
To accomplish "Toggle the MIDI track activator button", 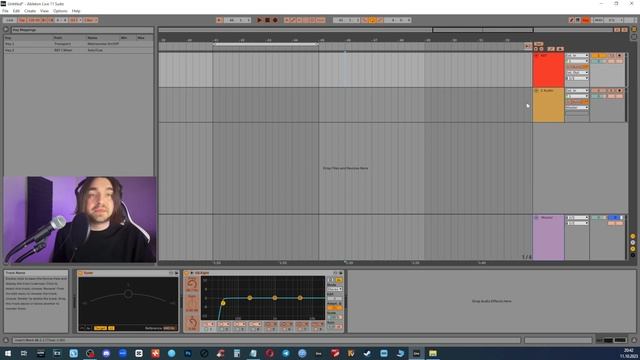I will point(600,56).
